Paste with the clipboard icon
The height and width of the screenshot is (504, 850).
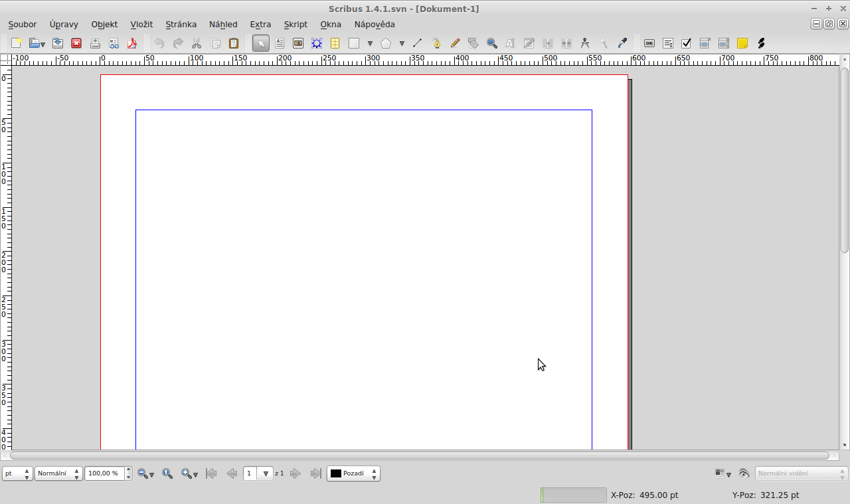234,43
